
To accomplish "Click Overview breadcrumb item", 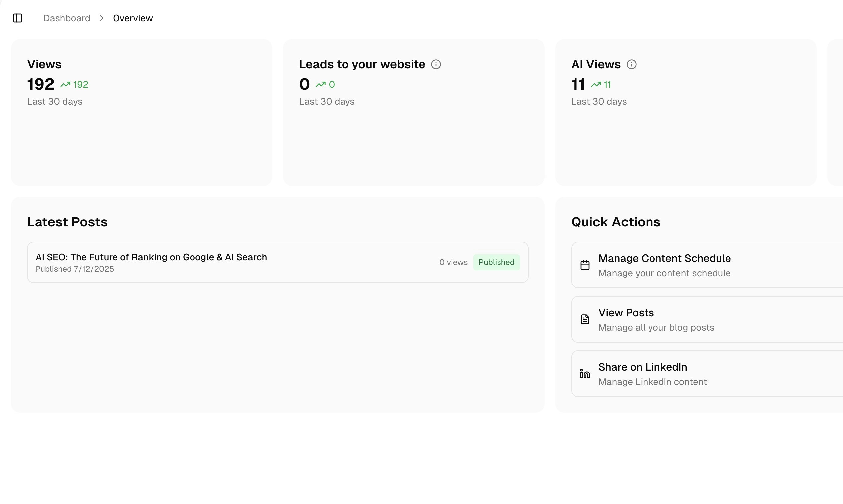I will 132,18.
